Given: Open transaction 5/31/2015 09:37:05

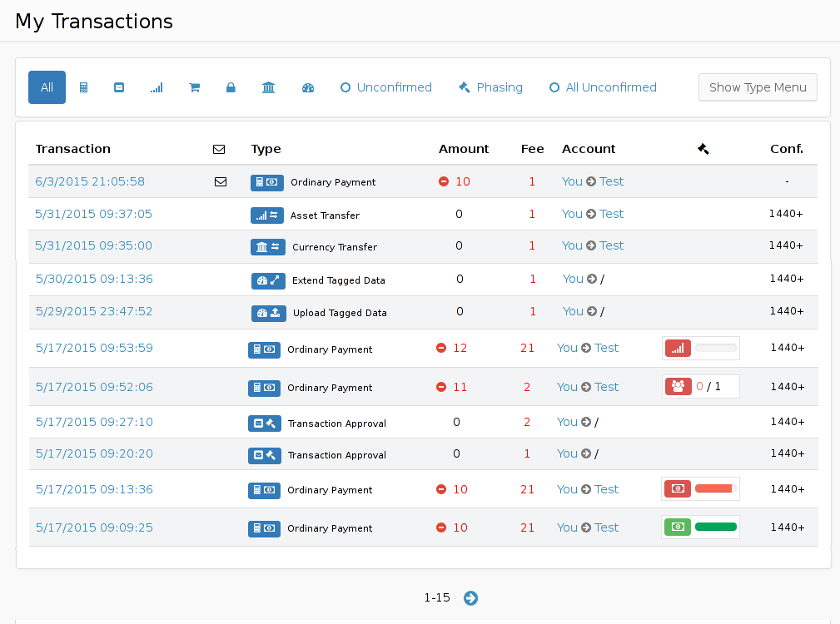Looking at the screenshot, I should tap(93, 214).
